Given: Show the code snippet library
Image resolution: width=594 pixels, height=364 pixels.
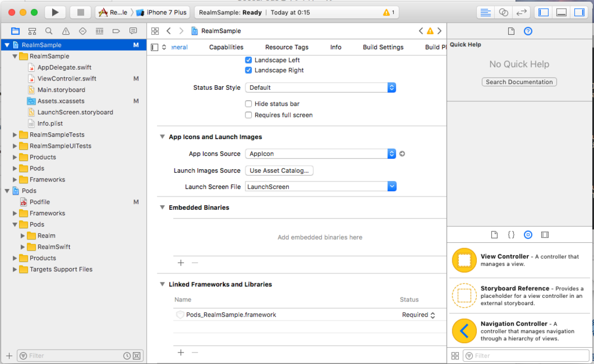Looking at the screenshot, I should point(511,235).
